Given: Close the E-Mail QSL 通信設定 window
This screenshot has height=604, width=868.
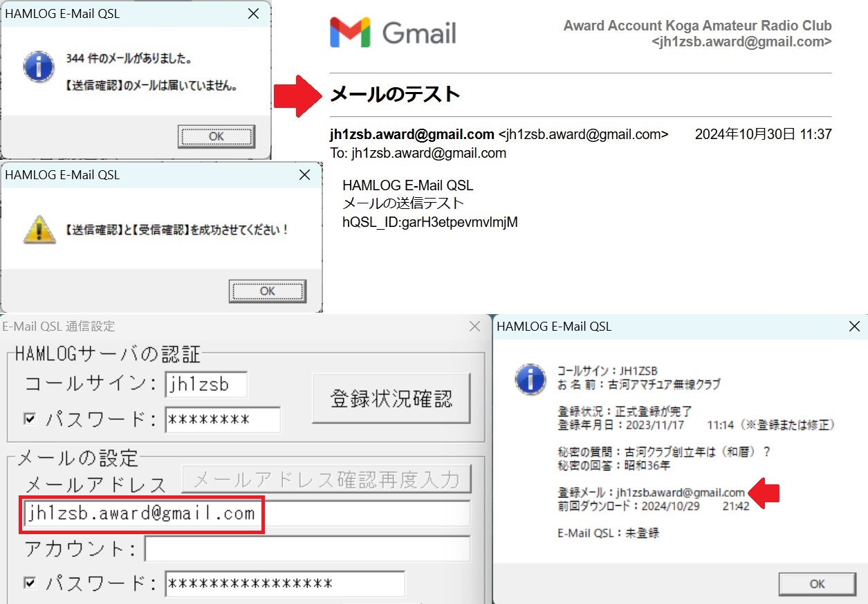Looking at the screenshot, I should coord(474,326).
